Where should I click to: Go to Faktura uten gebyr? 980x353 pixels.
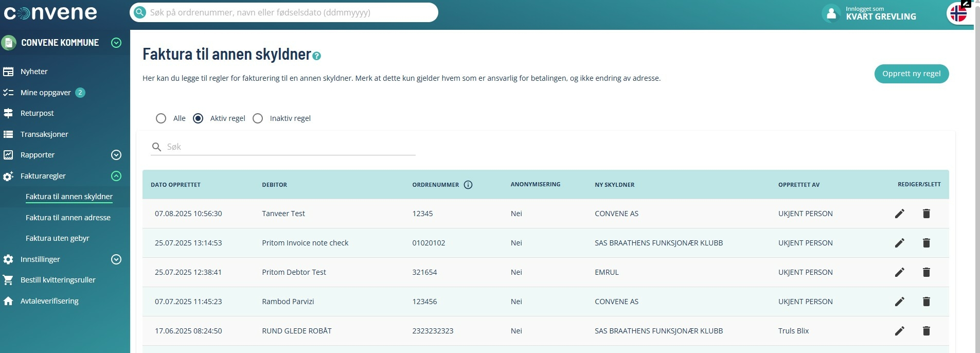(58, 238)
